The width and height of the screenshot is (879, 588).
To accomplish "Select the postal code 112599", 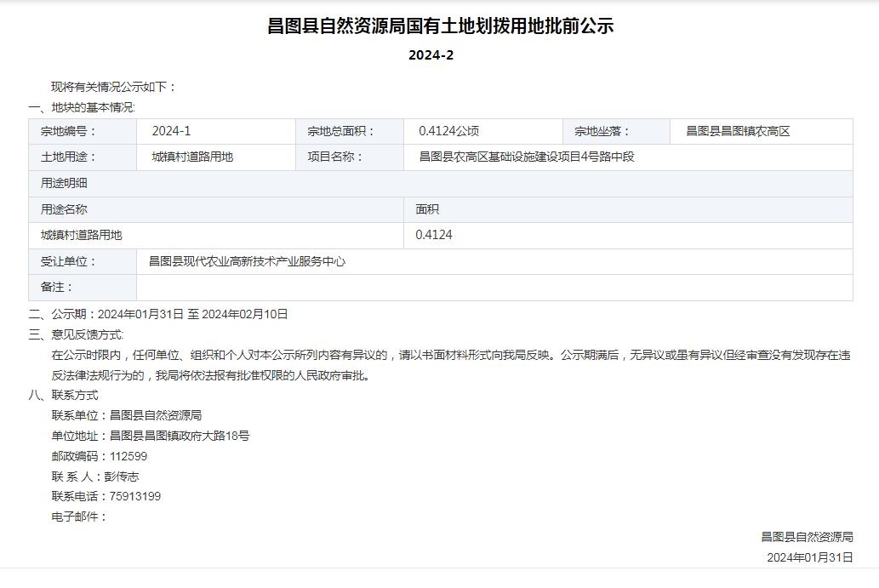I will click(x=128, y=456).
